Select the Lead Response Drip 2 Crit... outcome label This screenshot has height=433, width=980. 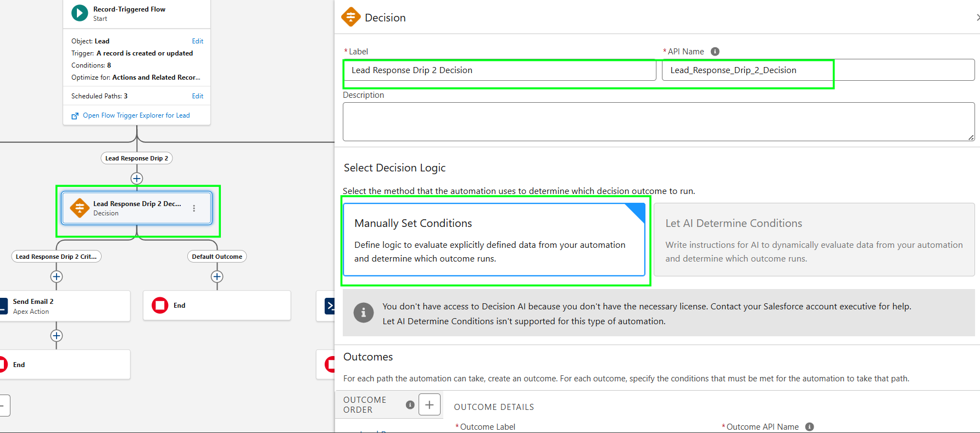pyautogui.click(x=57, y=257)
